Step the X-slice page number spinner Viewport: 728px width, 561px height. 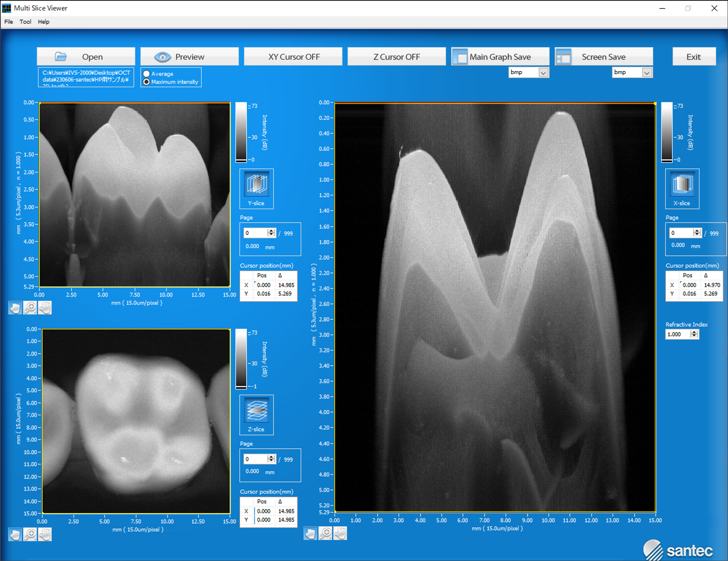pyautogui.click(x=697, y=233)
